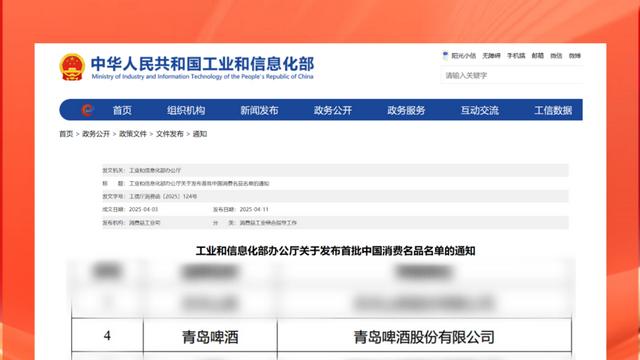Open the 工信数据 menu item
The height and width of the screenshot is (360, 640).
click(x=553, y=110)
